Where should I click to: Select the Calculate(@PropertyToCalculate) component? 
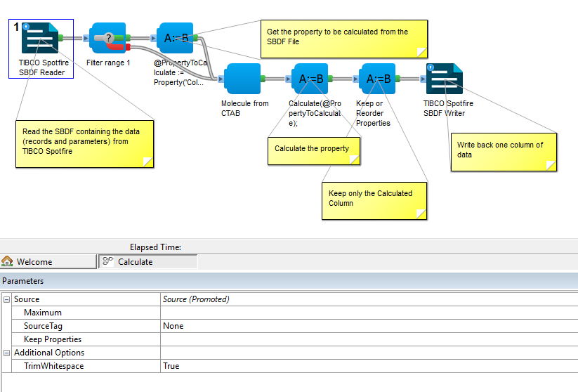(310, 79)
